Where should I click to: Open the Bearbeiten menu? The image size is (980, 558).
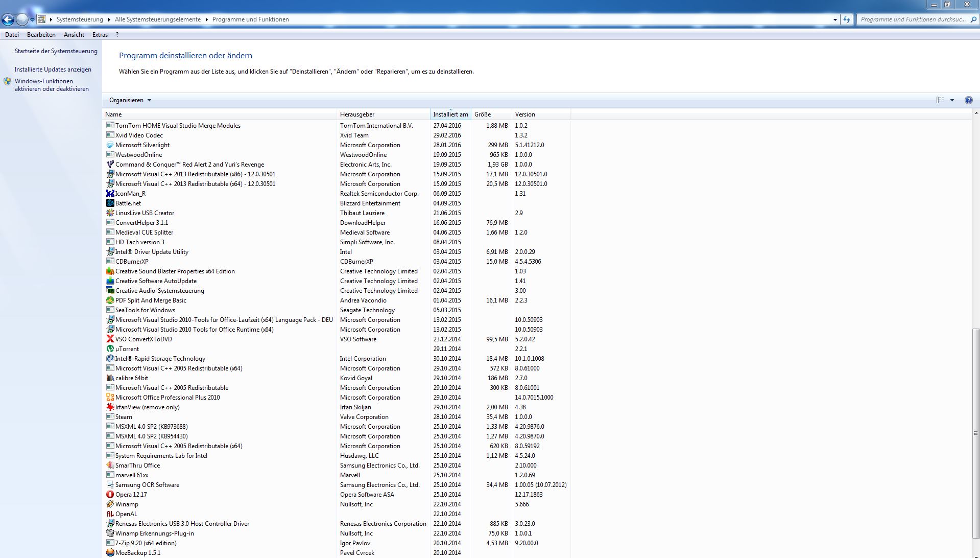[41, 35]
